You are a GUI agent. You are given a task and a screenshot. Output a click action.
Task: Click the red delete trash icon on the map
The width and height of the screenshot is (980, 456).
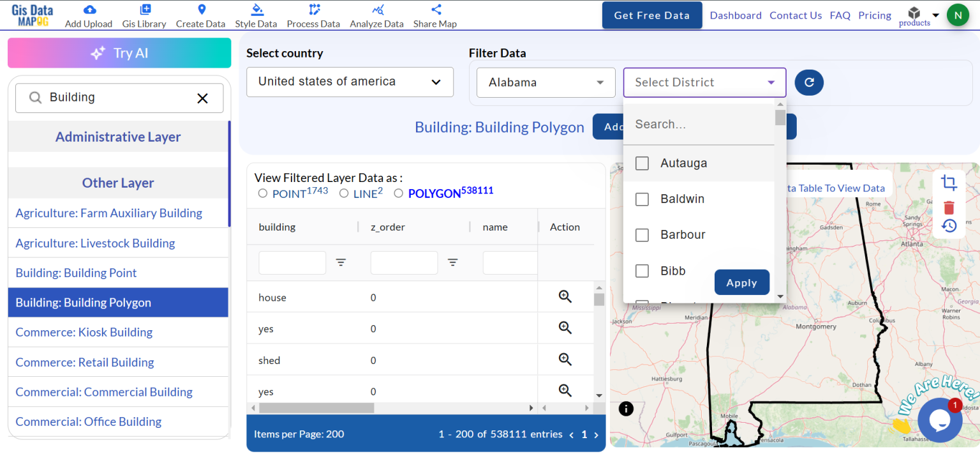click(949, 206)
